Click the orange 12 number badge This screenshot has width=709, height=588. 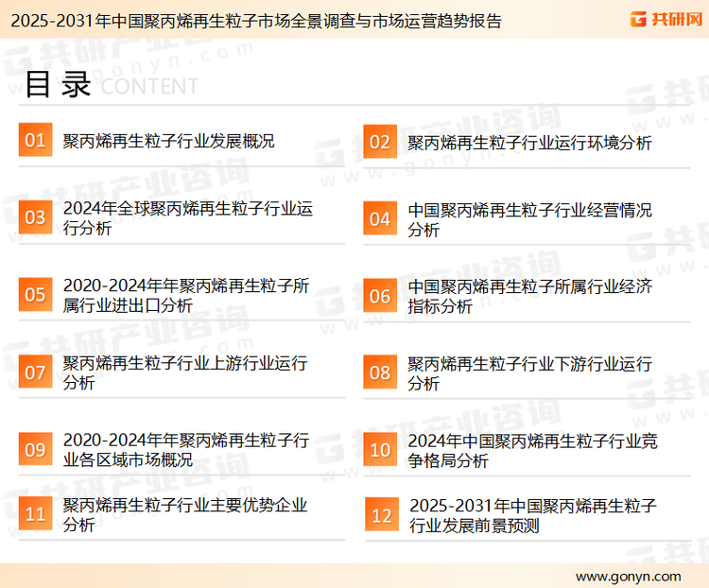pyautogui.click(x=382, y=514)
